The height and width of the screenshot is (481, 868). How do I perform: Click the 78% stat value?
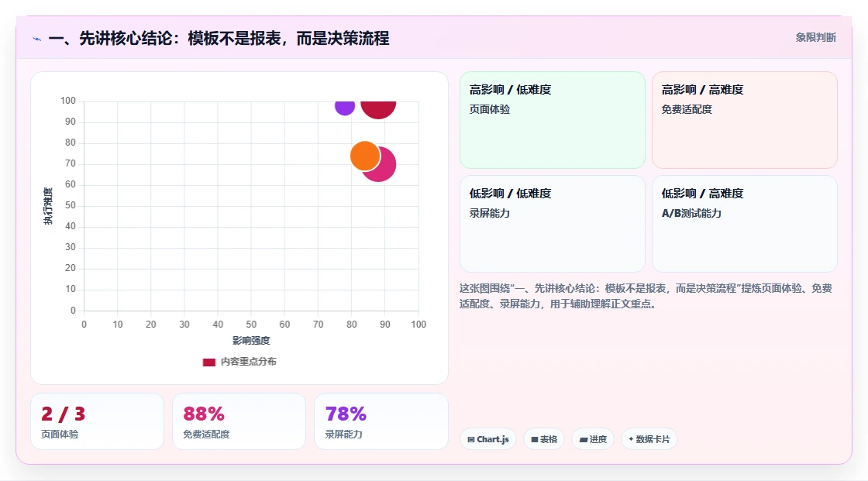click(x=346, y=414)
